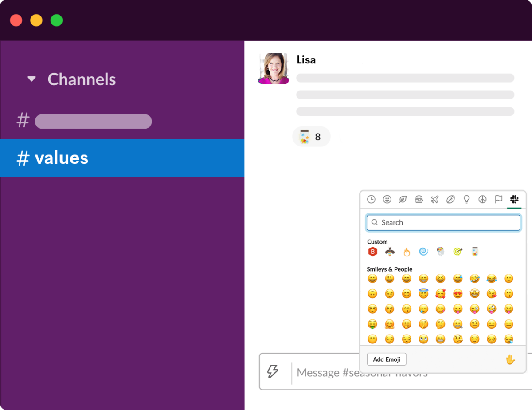The image size is (532, 410).
Task: Click the emoji Search field
Action: [443, 223]
